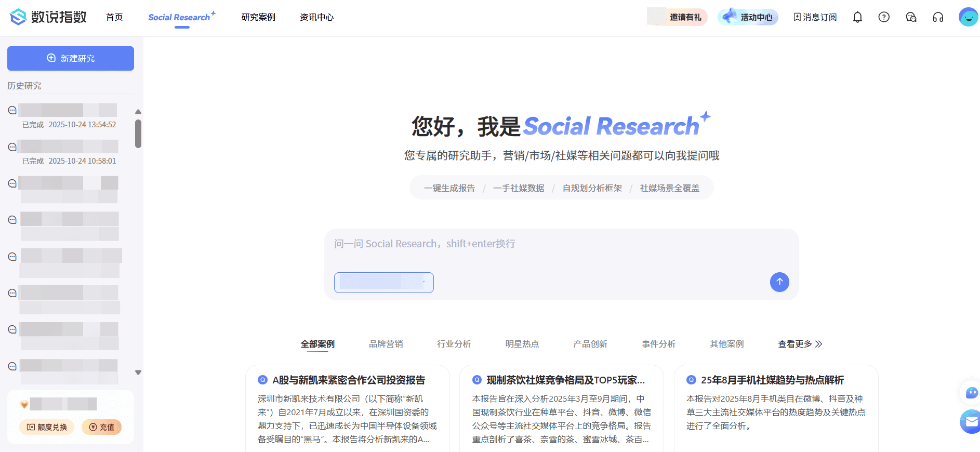Click the headset customer service icon
The width and height of the screenshot is (980, 452).
938,17
